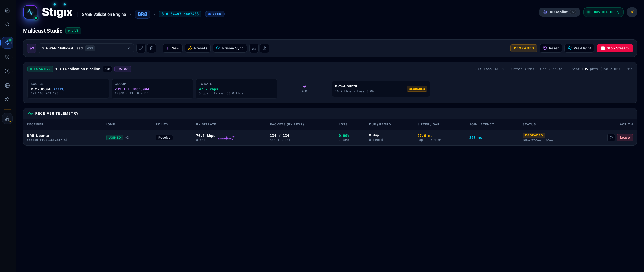Click the version 3.0.34-v3.dev2433 badge

point(180,14)
